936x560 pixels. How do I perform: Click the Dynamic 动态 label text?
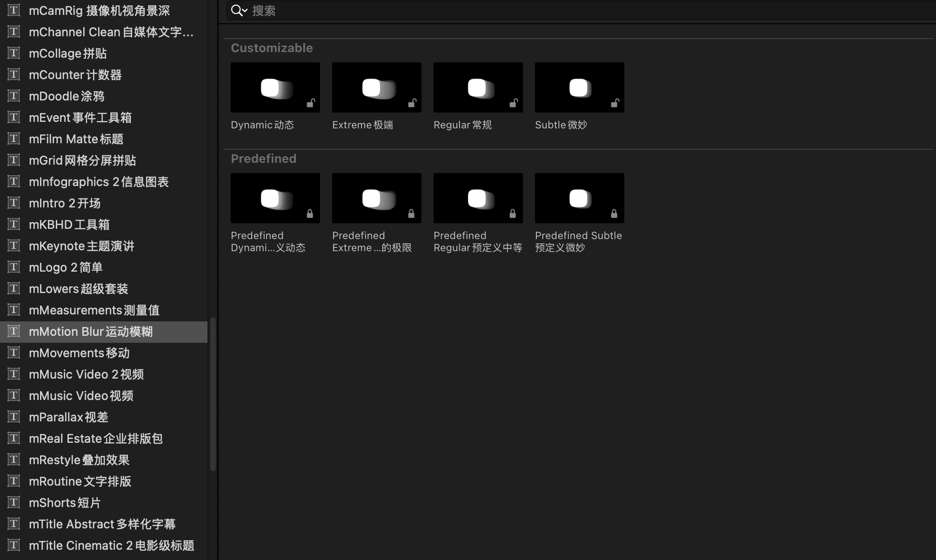click(262, 125)
